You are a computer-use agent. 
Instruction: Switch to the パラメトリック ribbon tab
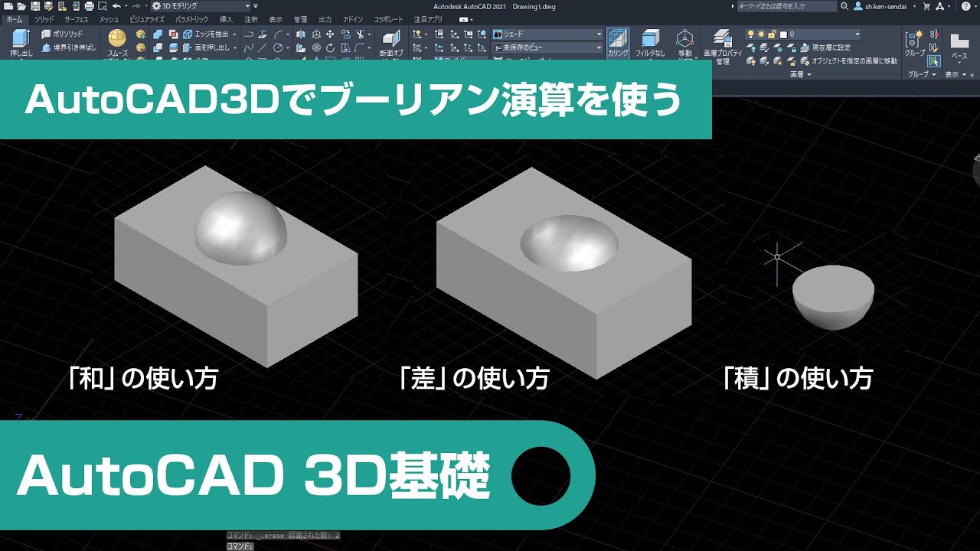(191, 19)
